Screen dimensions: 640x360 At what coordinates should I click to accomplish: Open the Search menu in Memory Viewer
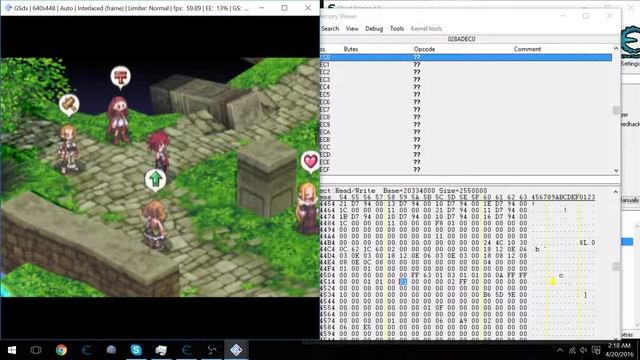coord(330,29)
